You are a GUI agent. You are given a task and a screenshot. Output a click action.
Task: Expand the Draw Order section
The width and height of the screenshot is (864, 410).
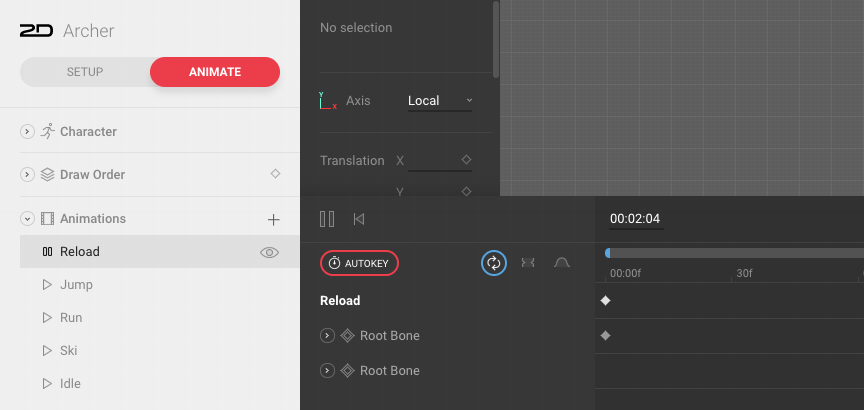coord(27,175)
